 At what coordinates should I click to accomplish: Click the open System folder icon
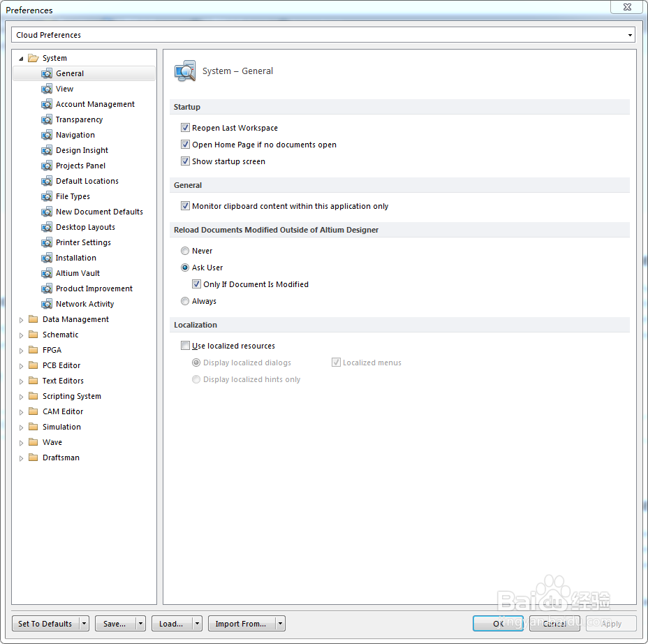(33, 58)
